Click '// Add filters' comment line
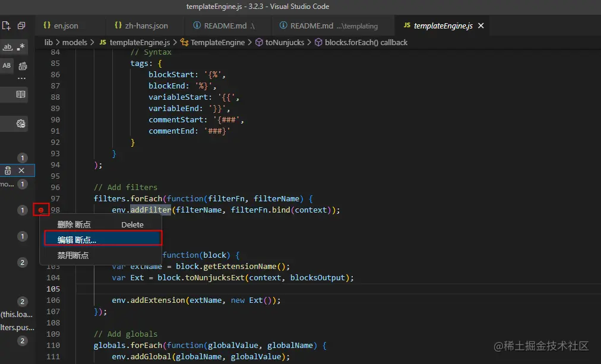Viewport: 601px width, 364px height. [125, 188]
